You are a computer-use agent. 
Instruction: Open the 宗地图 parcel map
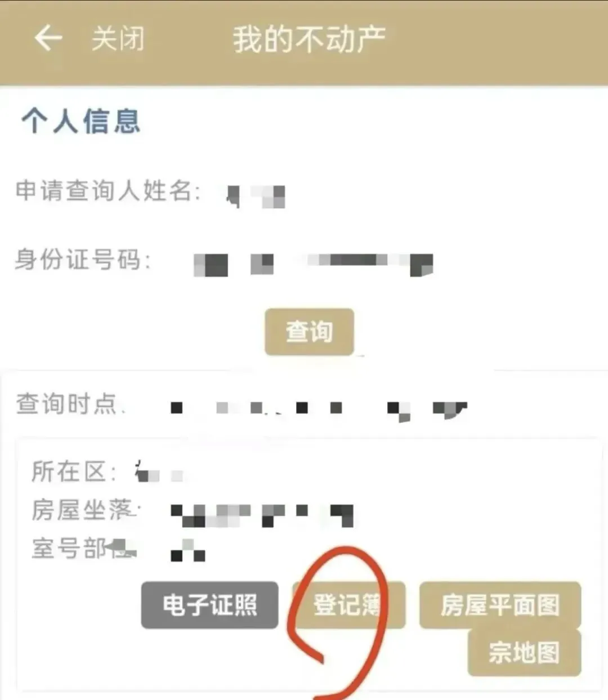pos(524,653)
